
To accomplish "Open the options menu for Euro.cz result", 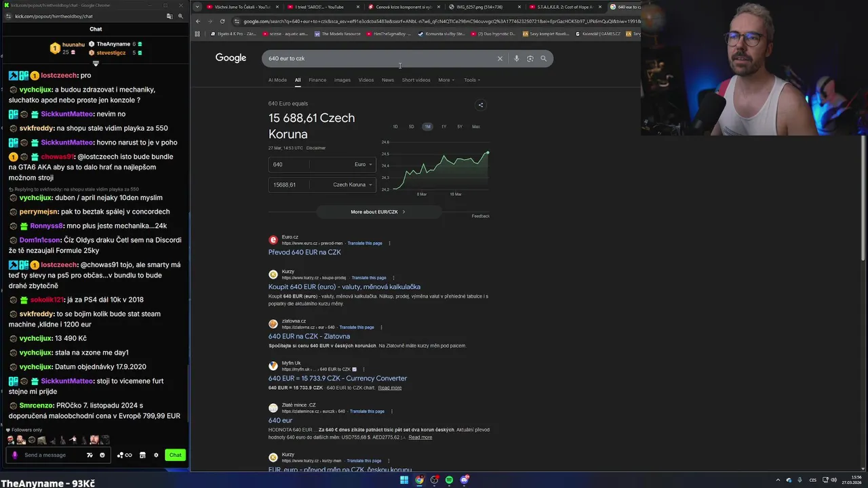I will pos(389,243).
